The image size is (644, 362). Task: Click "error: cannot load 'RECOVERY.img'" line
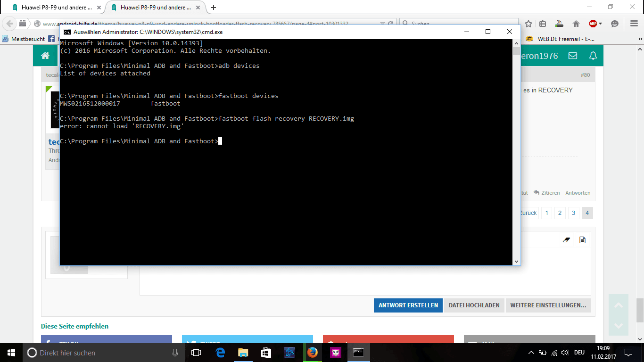click(x=122, y=126)
